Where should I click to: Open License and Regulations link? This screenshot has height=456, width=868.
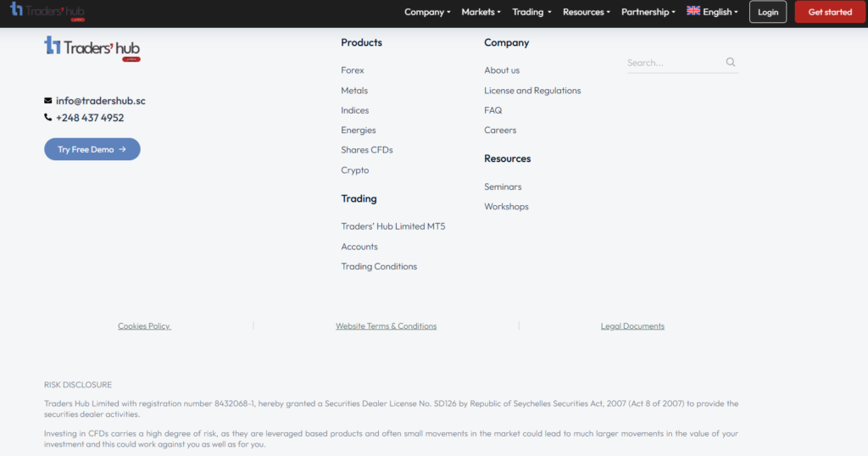tap(532, 90)
